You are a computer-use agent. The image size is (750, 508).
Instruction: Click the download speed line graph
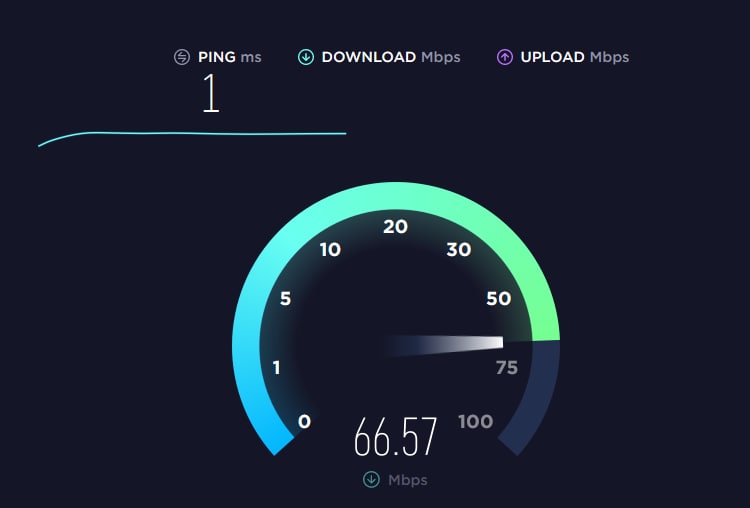coord(192,138)
